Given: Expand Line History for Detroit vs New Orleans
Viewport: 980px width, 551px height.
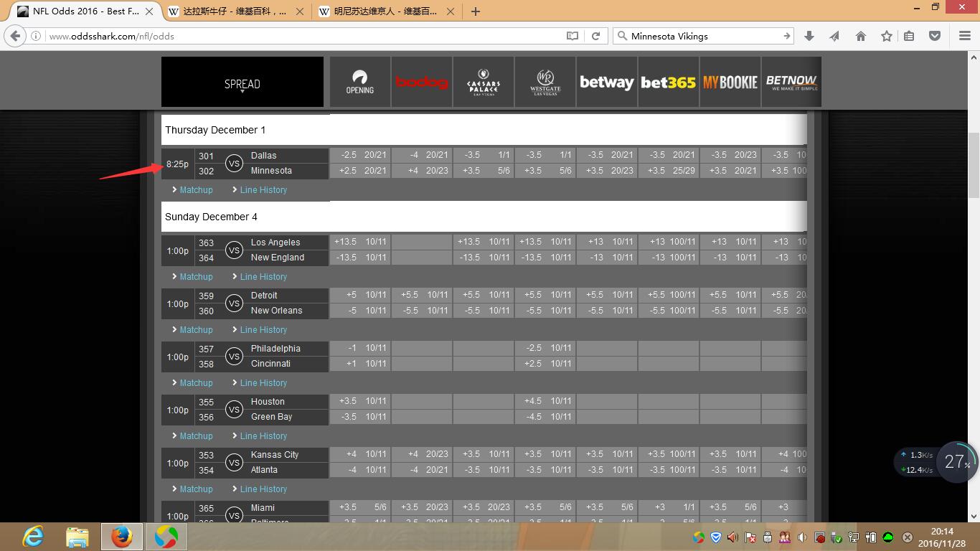Looking at the screenshot, I should (x=263, y=330).
